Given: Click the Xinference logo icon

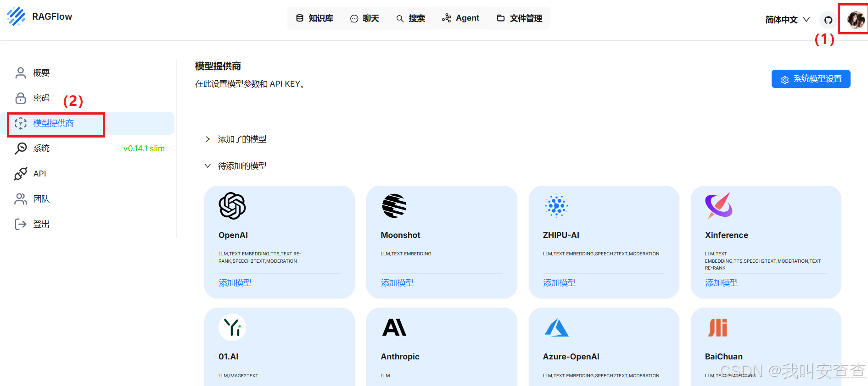Looking at the screenshot, I should [719, 206].
